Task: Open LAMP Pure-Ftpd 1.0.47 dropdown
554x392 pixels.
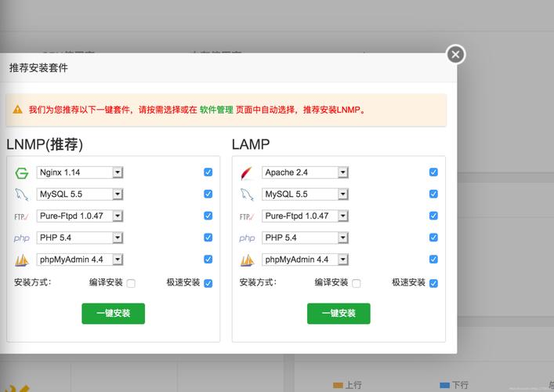Action: click(x=305, y=216)
